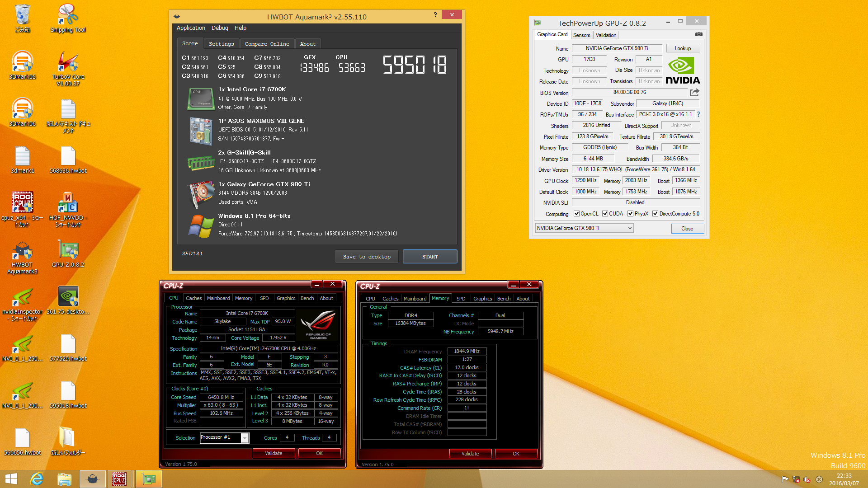Select the 577529.hwbot file icon
Image resolution: width=868 pixels, height=488 pixels.
(x=68, y=348)
